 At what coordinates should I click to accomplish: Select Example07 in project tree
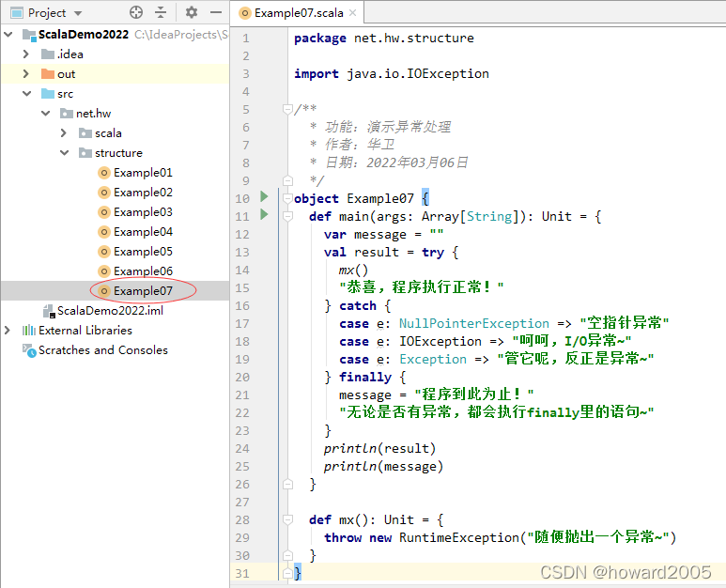[143, 291]
